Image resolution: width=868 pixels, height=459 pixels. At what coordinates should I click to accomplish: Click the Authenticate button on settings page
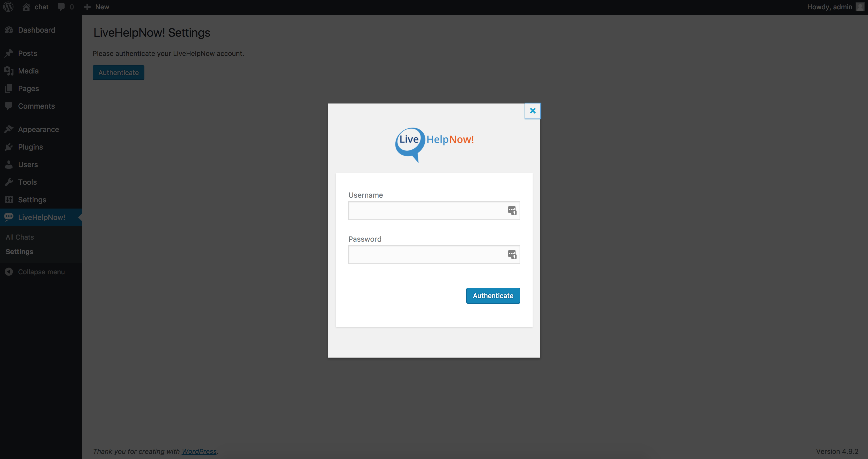(118, 72)
